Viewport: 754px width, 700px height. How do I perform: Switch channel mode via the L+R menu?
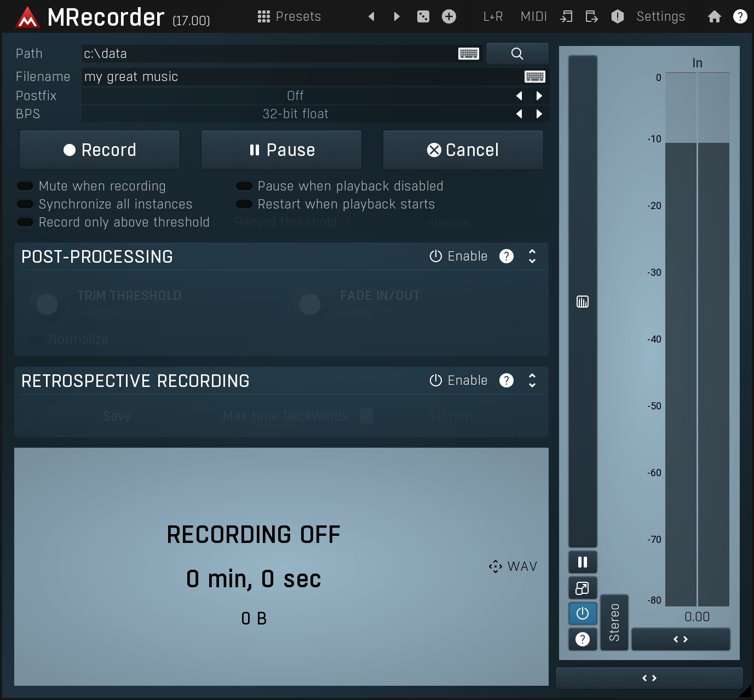click(492, 16)
